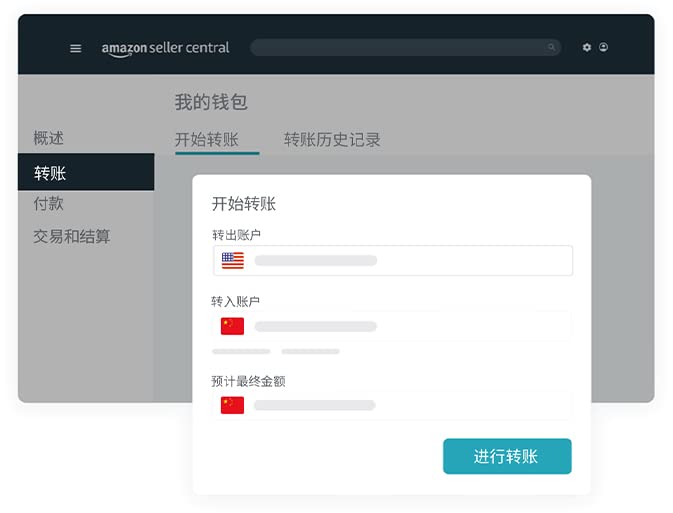673x513 pixels.
Task: Open 付款 from the sidebar
Action: point(48,203)
